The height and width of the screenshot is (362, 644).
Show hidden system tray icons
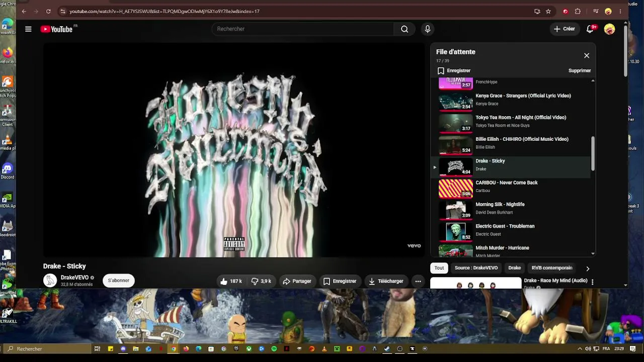coord(580,348)
